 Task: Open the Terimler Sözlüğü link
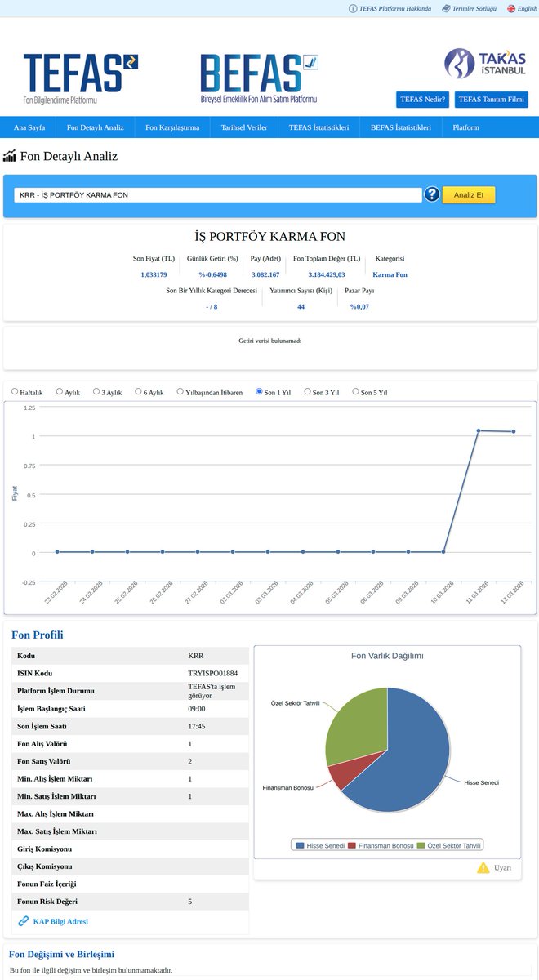point(474,8)
